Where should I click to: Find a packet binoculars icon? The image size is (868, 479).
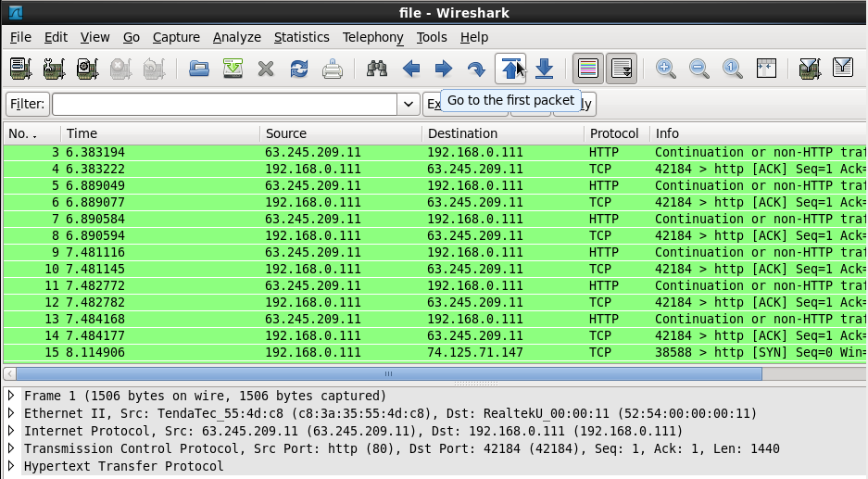377,69
